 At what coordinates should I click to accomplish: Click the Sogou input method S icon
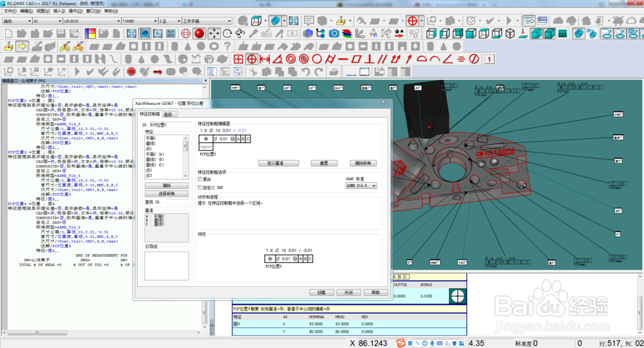pos(401,343)
